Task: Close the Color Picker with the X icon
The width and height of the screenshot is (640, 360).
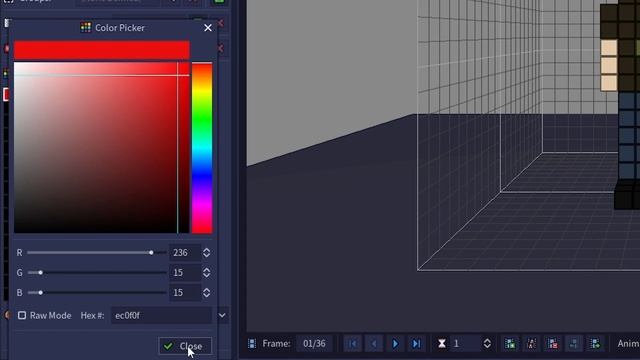Action: click(208, 28)
